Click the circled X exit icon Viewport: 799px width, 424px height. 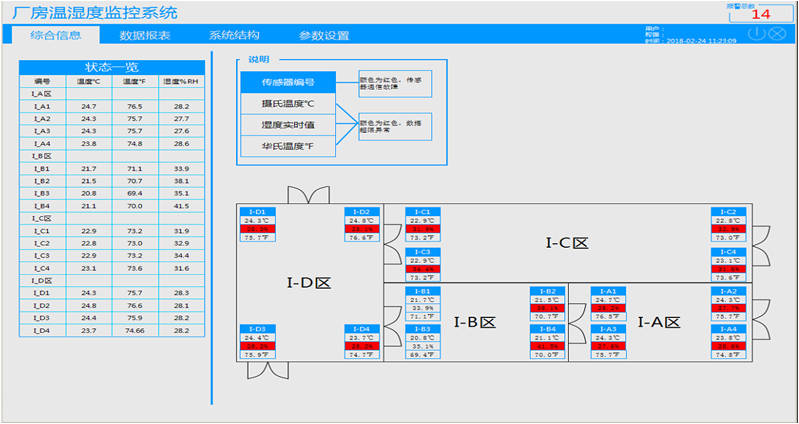[x=777, y=34]
